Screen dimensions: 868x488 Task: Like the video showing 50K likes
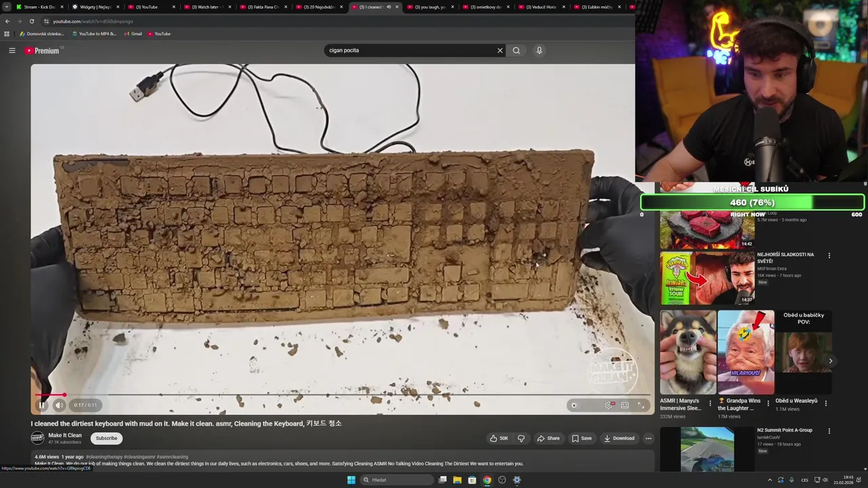click(x=499, y=439)
